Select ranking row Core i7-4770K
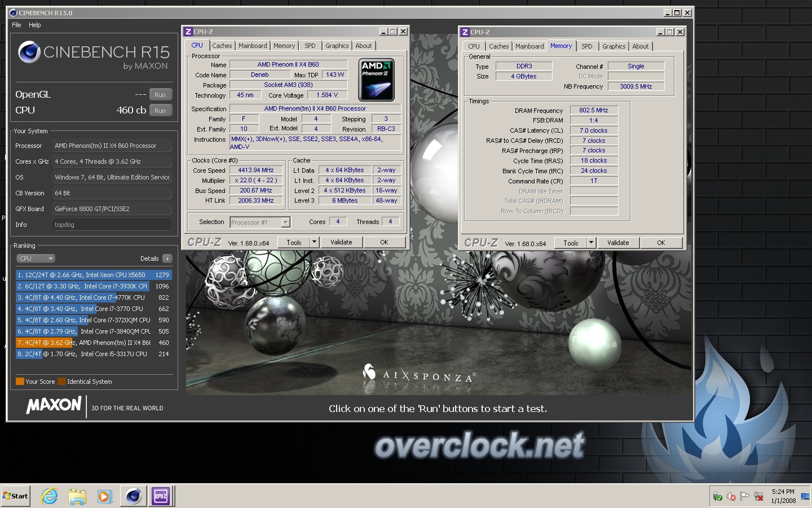This screenshot has height=508, width=812. tap(94, 297)
